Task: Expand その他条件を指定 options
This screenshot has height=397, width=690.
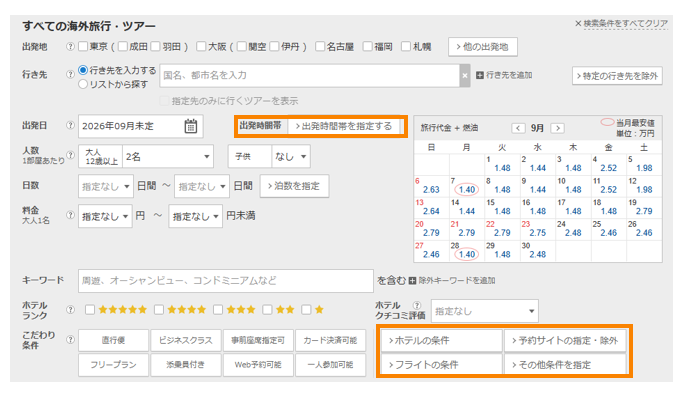Action: click(x=565, y=364)
